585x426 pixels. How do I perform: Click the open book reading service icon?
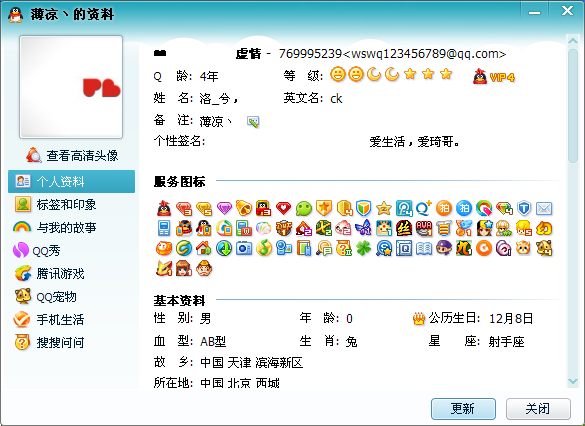click(424, 248)
